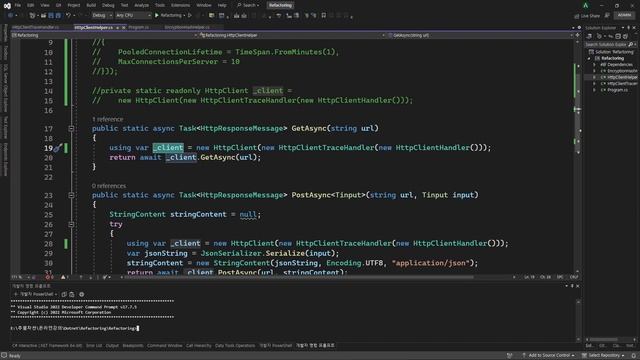Image resolution: width=640 pixels, height=360 pixels.
Task: Toggle a bookmark via toolbar icon
Action: 324,16
